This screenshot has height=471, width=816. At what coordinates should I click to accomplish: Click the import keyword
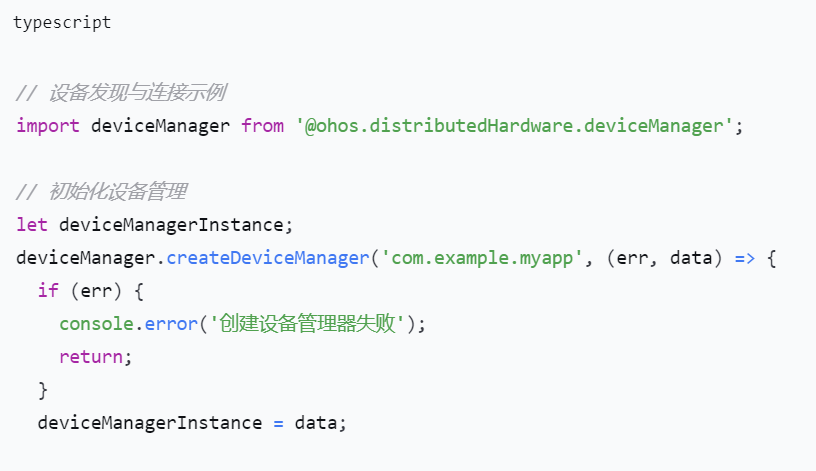click(48, 126)
